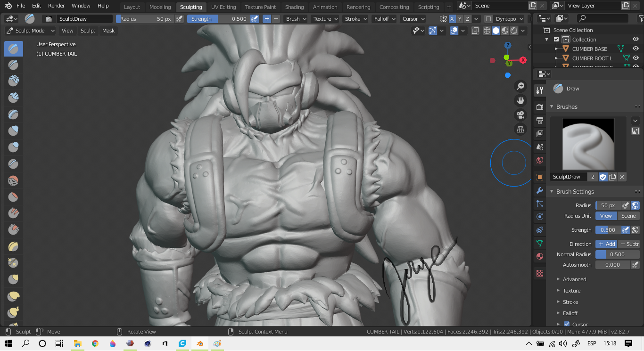
Task: Open the Render menu
Action: point(57,6)
